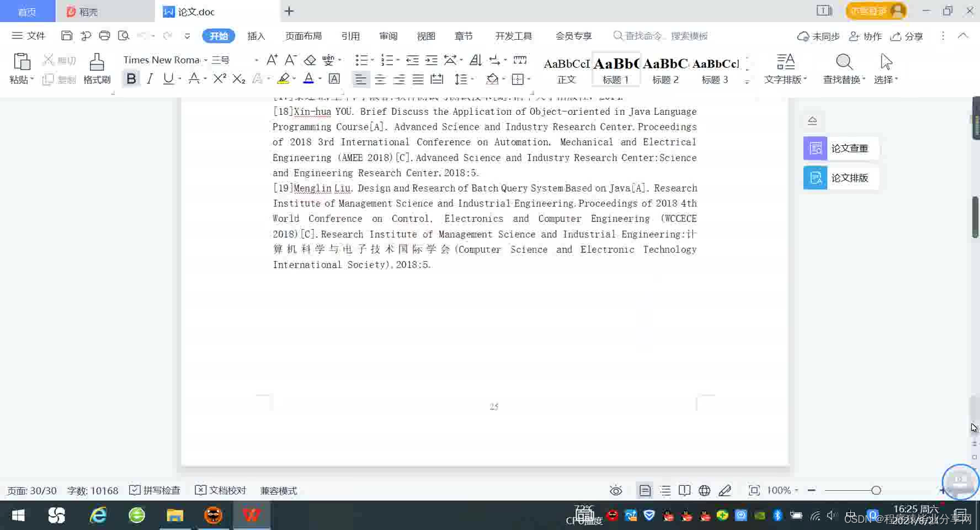The width and height of the screenshot is (980, 530).
Task: Click the full-screen fit icon in status bar
Action: coord(754,490)
